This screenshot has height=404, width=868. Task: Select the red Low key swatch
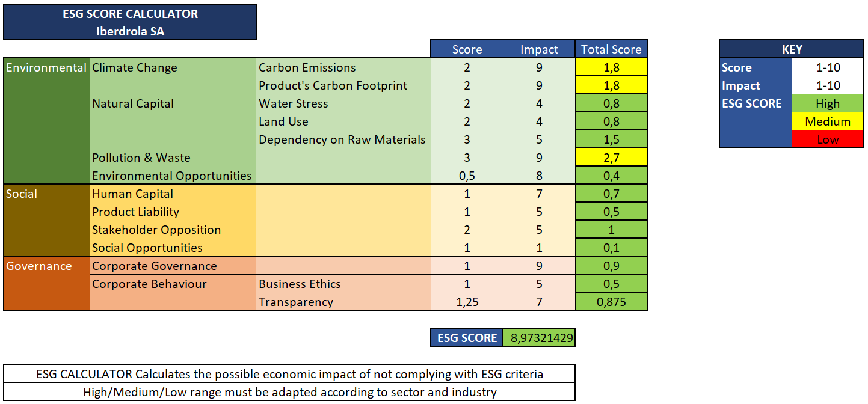828,139
